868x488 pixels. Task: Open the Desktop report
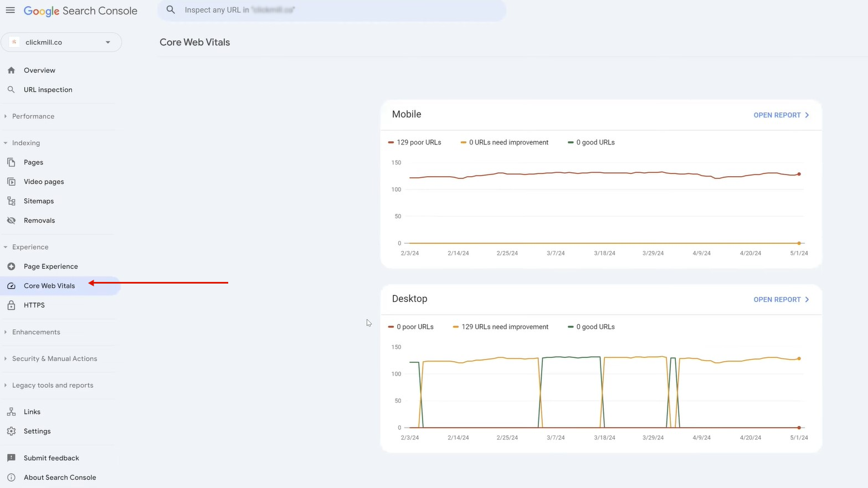(x=780, y=300)
